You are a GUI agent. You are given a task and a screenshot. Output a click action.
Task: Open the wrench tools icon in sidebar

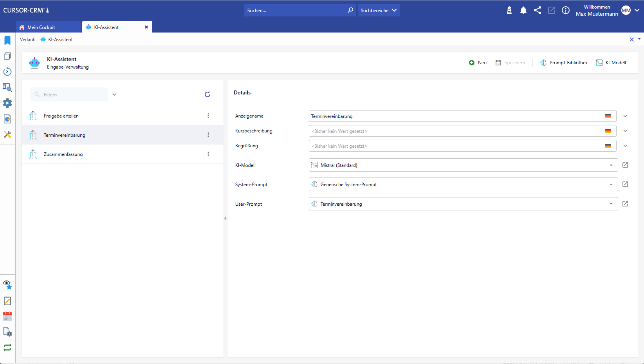tap(7, 134)
